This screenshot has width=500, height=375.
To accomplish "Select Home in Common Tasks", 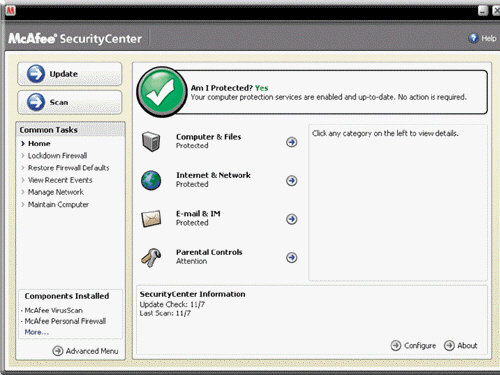I will coord(39,144).
